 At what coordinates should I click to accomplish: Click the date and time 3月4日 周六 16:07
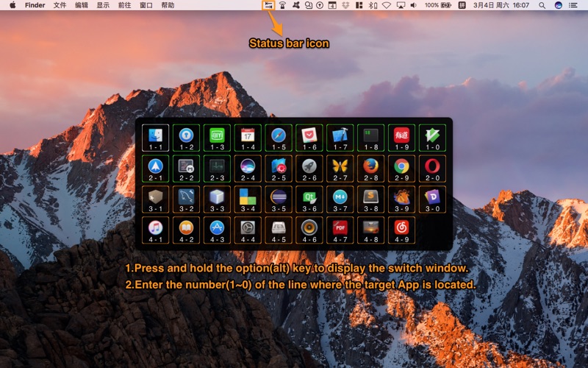point(501,5)
